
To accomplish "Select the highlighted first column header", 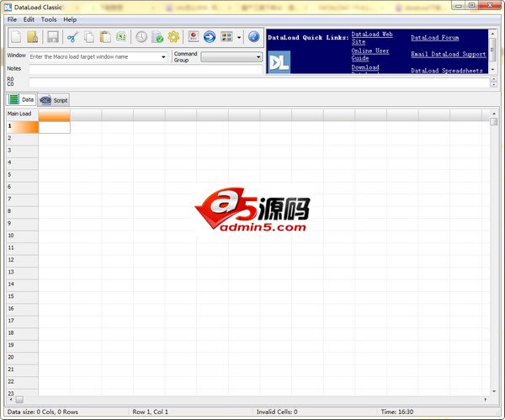I will pos(54,115).
